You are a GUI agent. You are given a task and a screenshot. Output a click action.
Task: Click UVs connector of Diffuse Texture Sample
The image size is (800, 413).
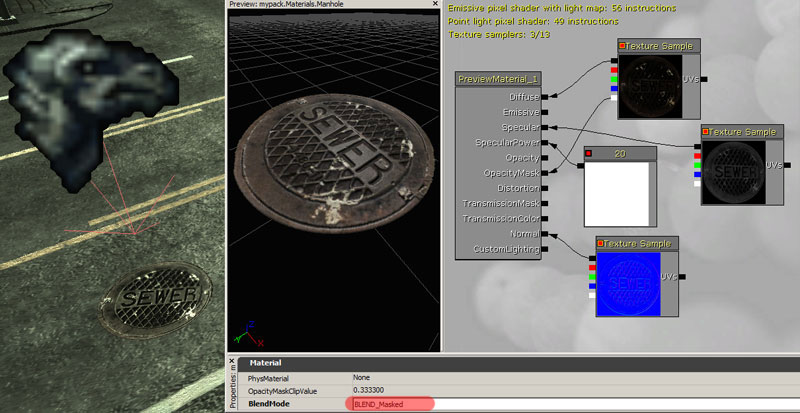pos(704,79)
